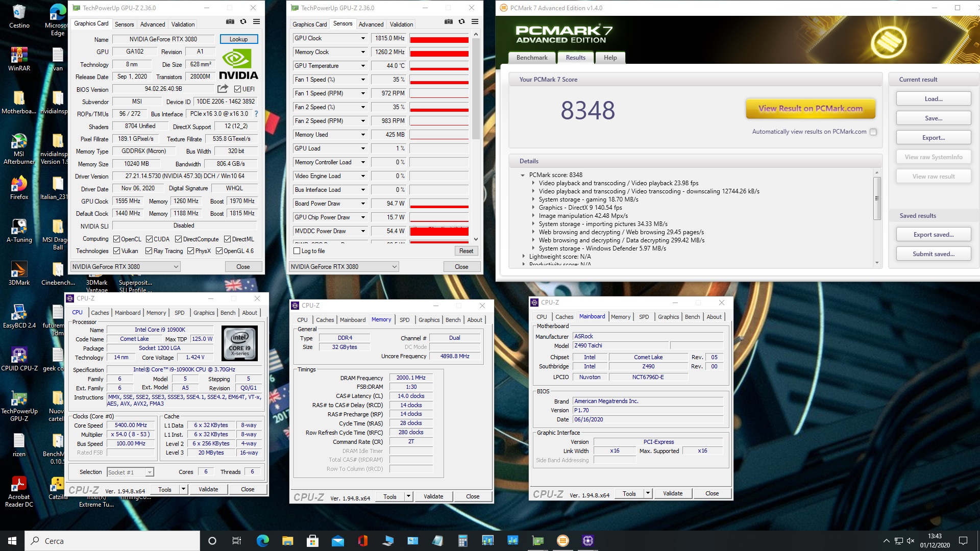Toggle UEFI checkbox in GPU-Z

tap(237, 89)
